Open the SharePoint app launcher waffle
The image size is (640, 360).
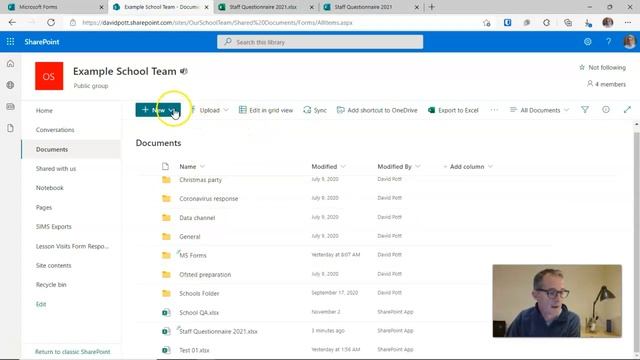pyautogui.click(x=10, y=42)
